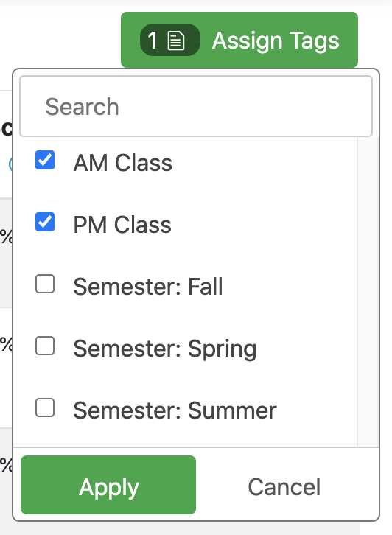Viewport: 392px width, 535px height.
Task: Click Cancel to dismiss tag selection
Action: tap(284, 486)
